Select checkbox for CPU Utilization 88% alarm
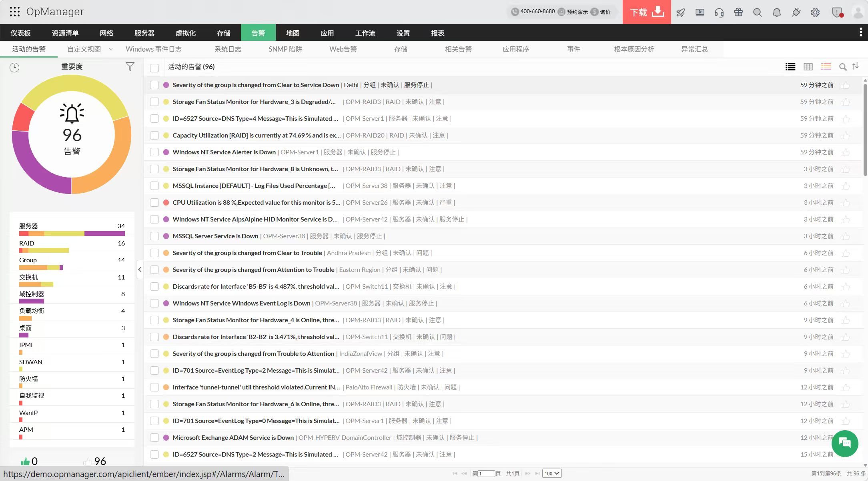This screenshot has width=868, height=481. (154, 203)
